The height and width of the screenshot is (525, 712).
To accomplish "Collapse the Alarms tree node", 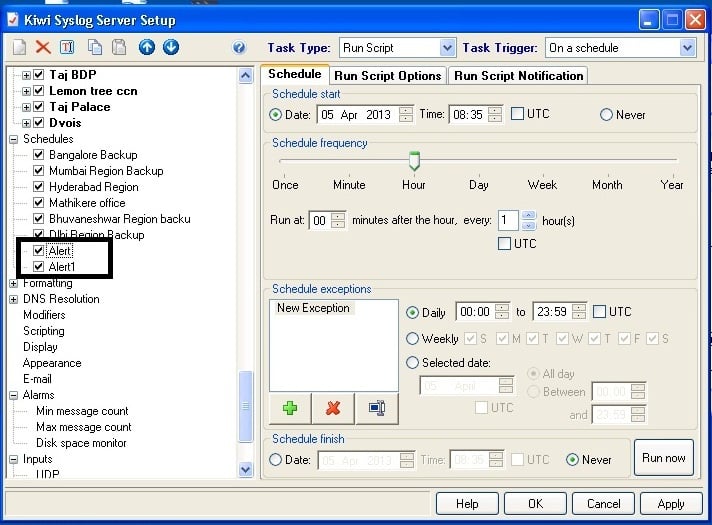I will 14,395.
